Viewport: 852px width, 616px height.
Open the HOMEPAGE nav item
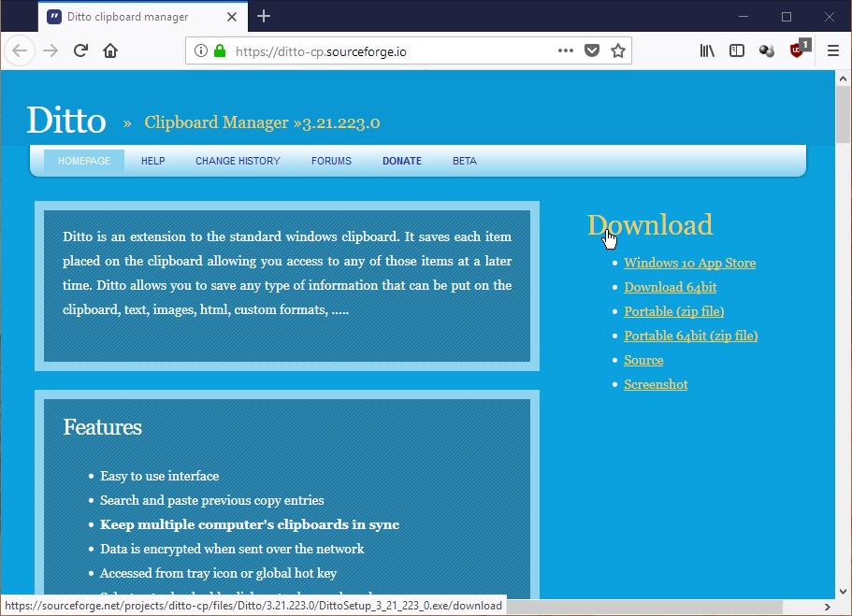pos(84,161)
